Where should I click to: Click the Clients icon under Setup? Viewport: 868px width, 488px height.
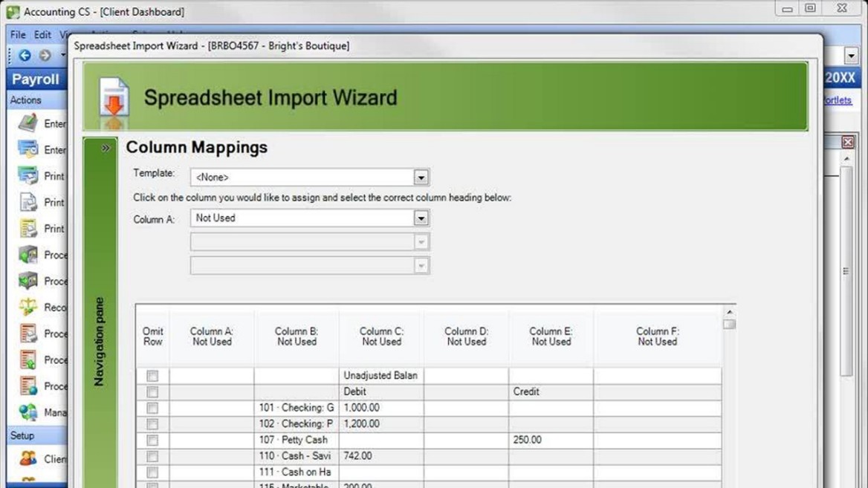pyautogui.click(x=28, y=458)
